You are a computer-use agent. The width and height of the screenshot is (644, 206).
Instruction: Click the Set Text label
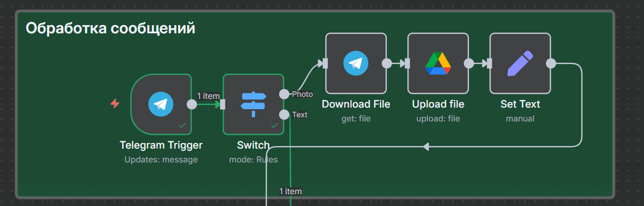pos(520,105)
